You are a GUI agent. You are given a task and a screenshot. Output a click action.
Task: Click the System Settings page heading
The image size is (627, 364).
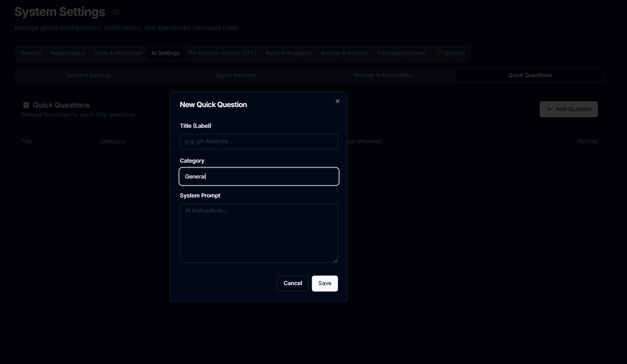(60, 12)
